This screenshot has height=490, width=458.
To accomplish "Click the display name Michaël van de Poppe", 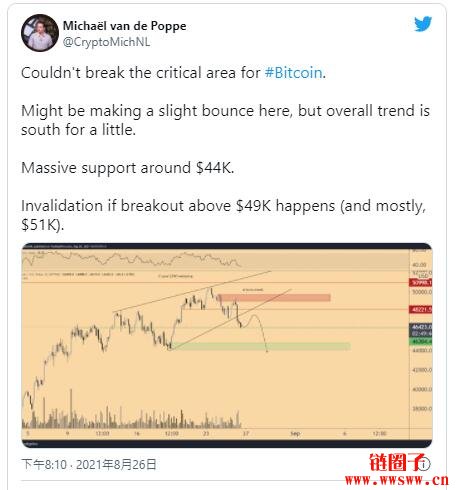I will 125,26.
